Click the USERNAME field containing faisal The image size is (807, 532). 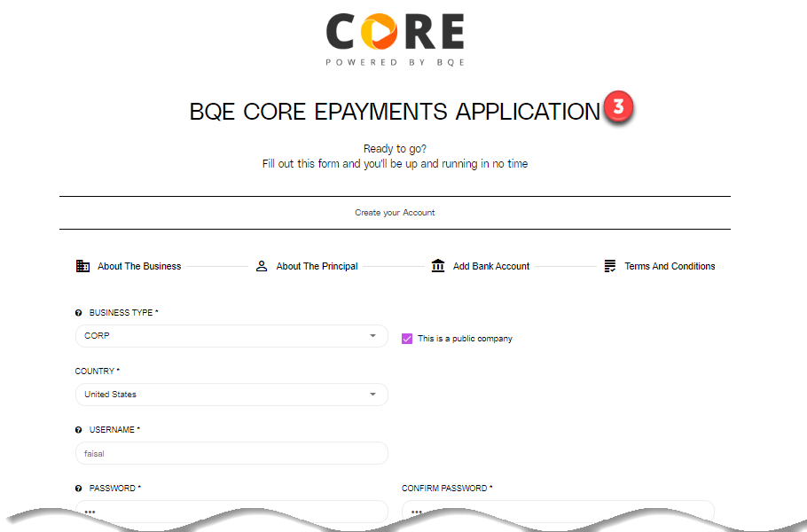click(231, 453)
